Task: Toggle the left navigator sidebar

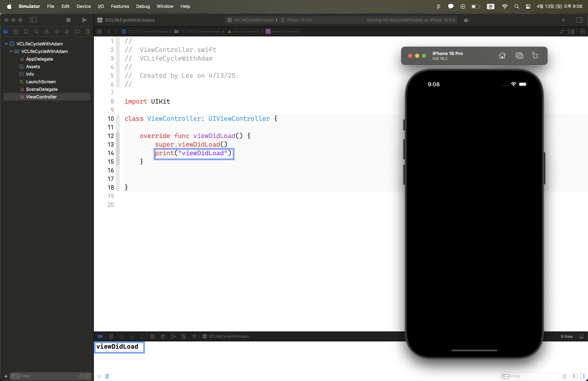Action: tap(33, 20)
